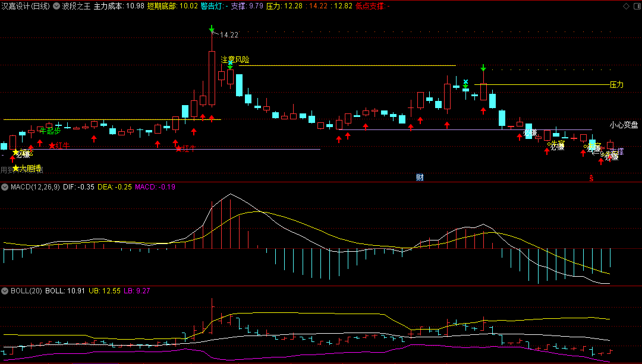
Task: Click the 主力成本: 10.98 value
Action: tap(119, 6)
